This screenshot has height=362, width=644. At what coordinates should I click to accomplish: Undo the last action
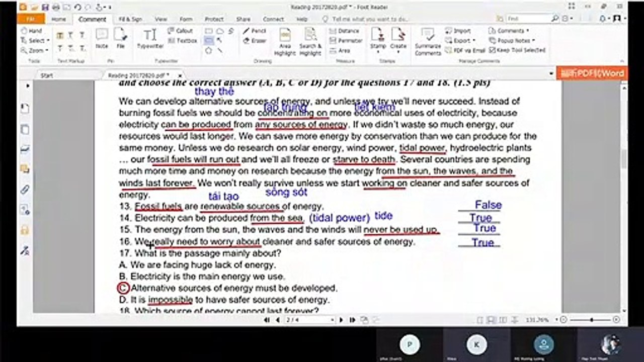click(x=77, y=7)
